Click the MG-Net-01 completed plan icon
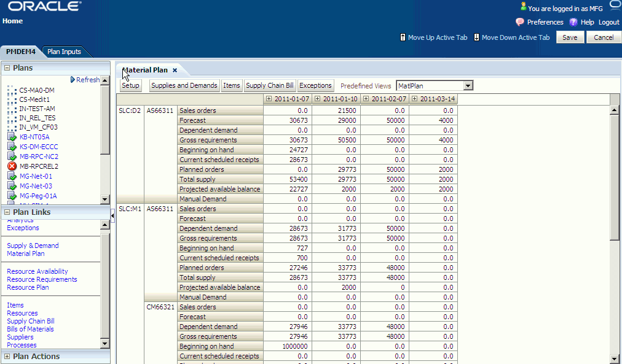The image size is (622, 364). point(12,176)
